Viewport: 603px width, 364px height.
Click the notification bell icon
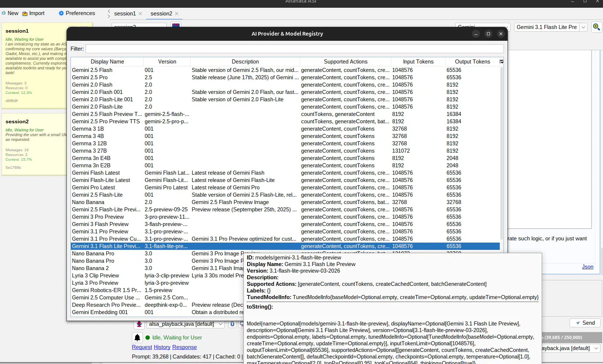[137, 338]
